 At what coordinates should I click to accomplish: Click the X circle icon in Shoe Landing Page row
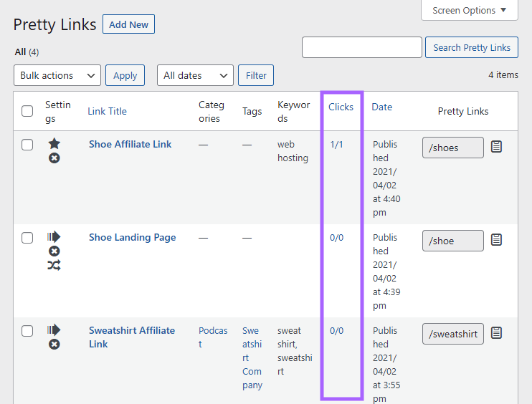pyautogui.click(x=54, y=251)
